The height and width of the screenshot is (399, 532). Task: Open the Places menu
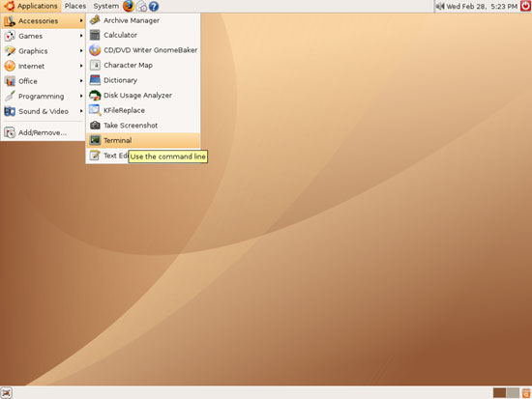point(75,6)
